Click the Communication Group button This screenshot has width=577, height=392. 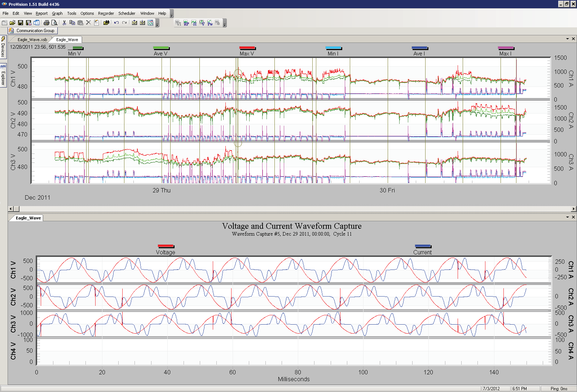coord(32,31)
